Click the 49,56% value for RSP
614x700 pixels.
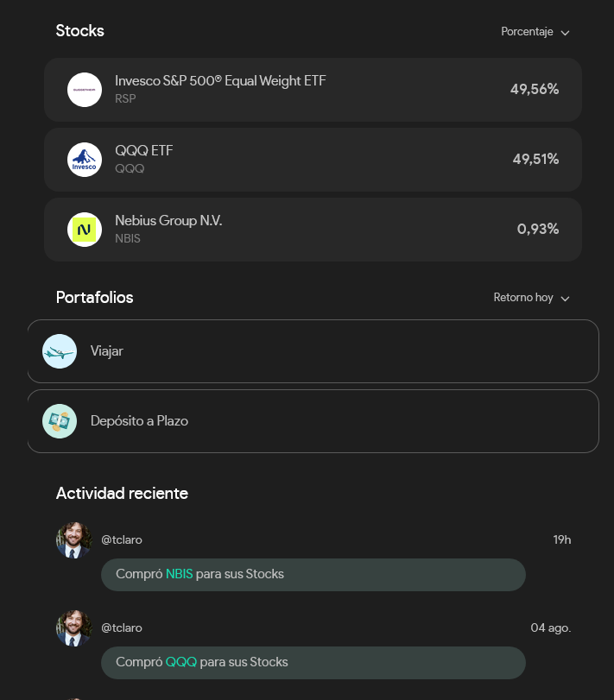(535, 89)
